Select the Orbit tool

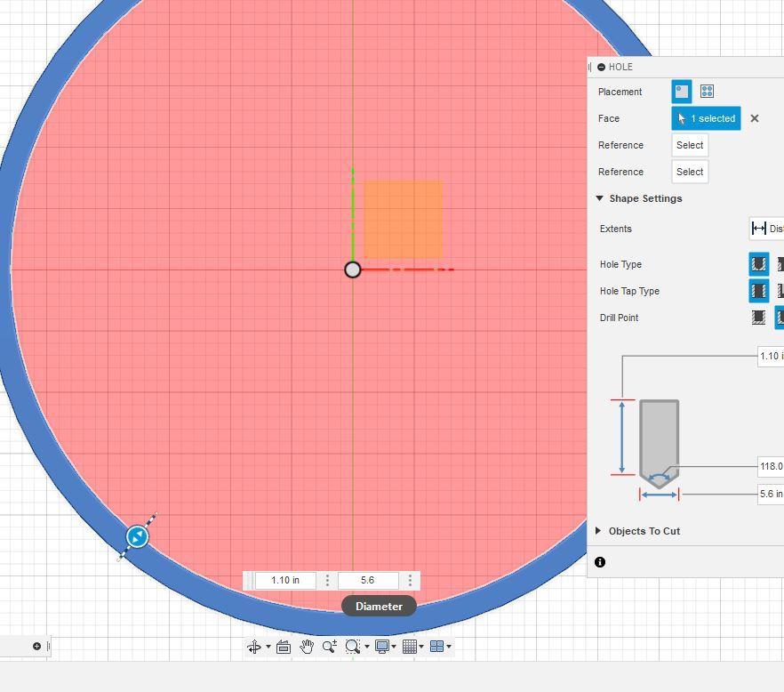point(255,646)
